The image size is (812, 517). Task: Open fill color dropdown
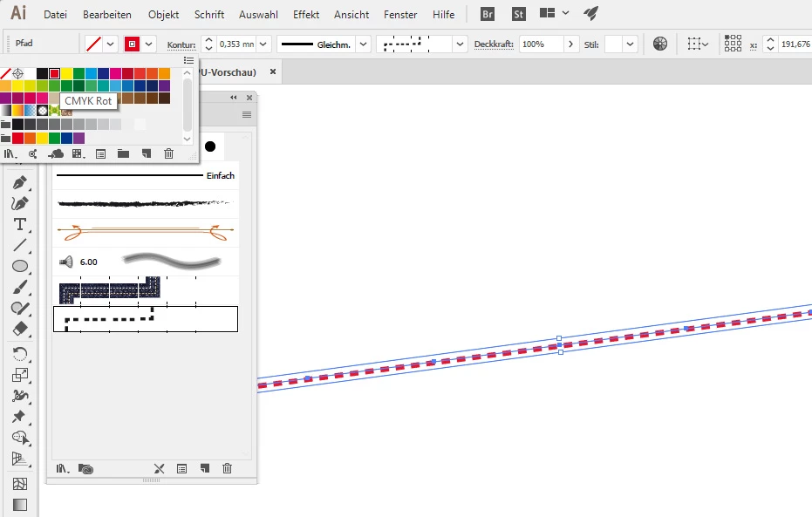pyautogui.click(x=110, y=44)
